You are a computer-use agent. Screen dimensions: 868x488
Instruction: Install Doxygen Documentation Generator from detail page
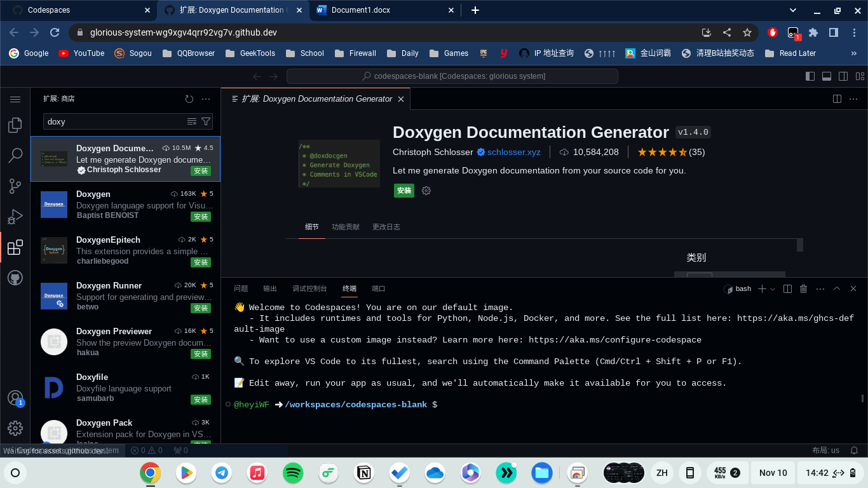click(404, 191)
